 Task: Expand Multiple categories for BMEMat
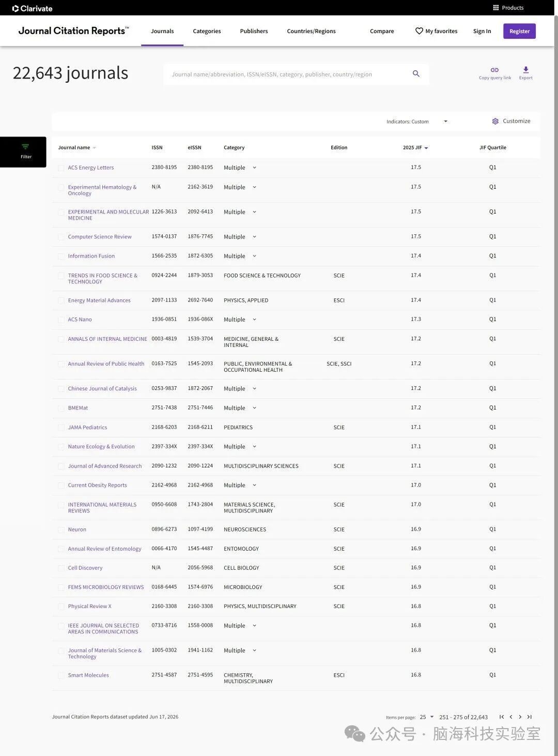click(x=254, y=408)
